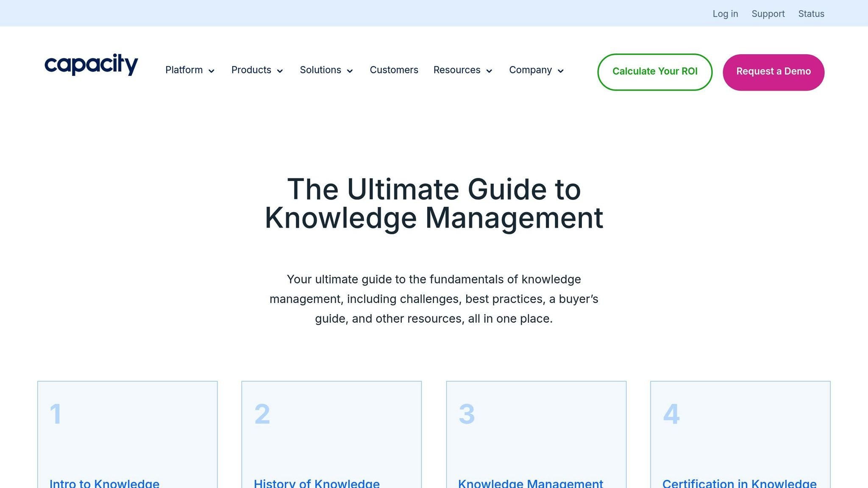Open History of Knowledge card link
868x488 pixels.
coord(317,483)
